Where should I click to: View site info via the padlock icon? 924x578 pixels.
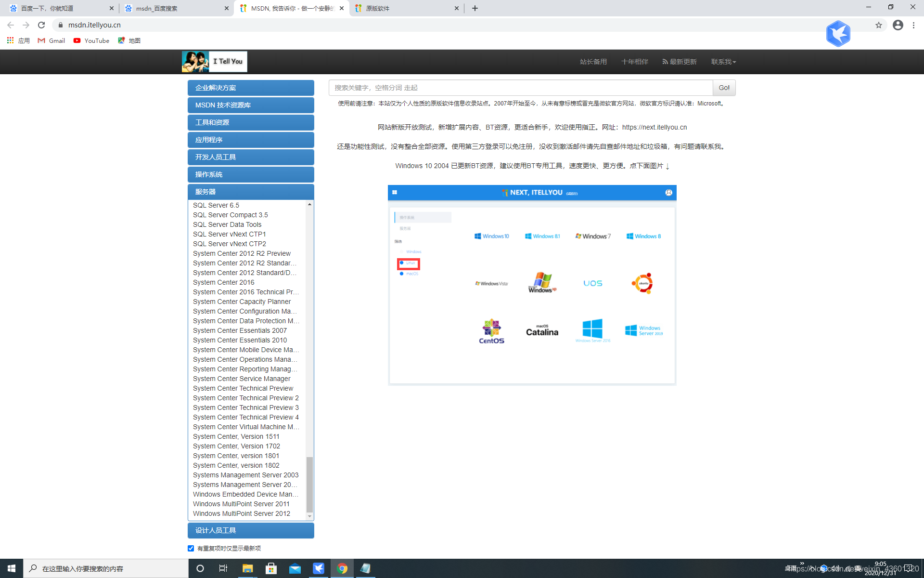(61, 25)
